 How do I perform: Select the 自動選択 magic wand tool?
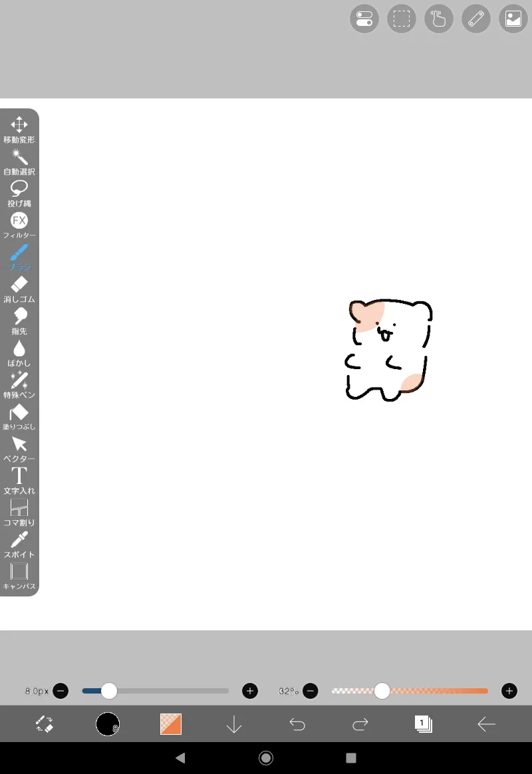19,162
